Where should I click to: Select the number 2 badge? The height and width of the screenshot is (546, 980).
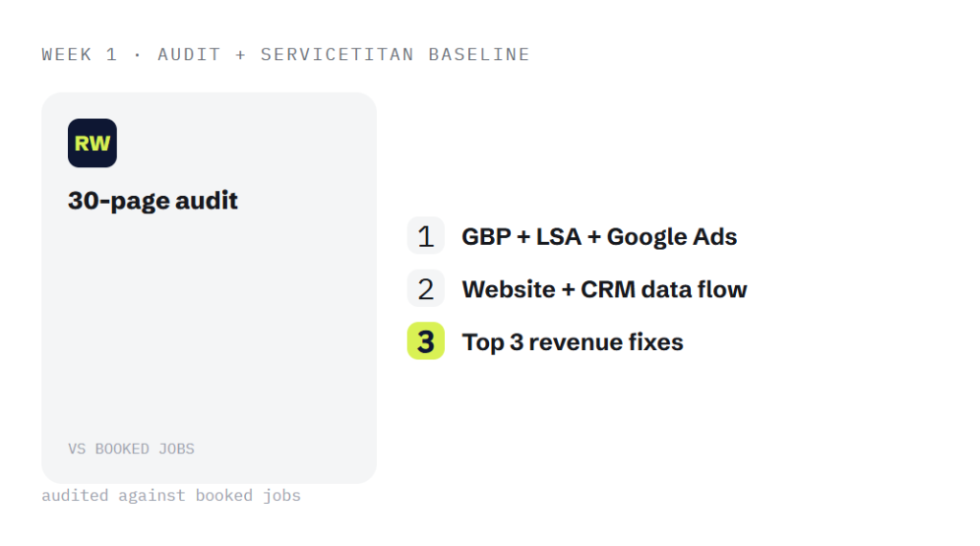(426, 289)
